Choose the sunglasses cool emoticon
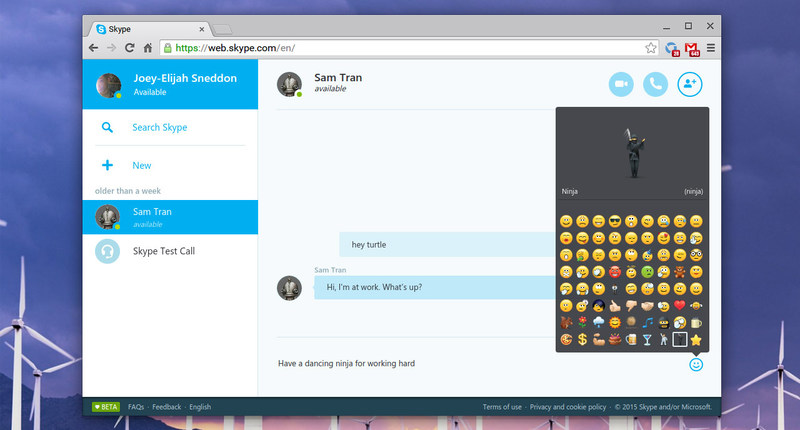Viewport: 800px width, 430px height. [x=615, y=221]
